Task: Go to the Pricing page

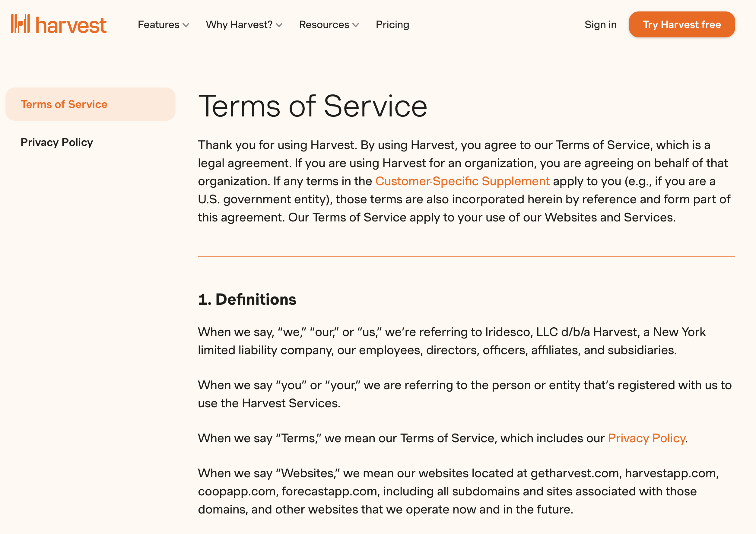Action: tap(392, 25)
